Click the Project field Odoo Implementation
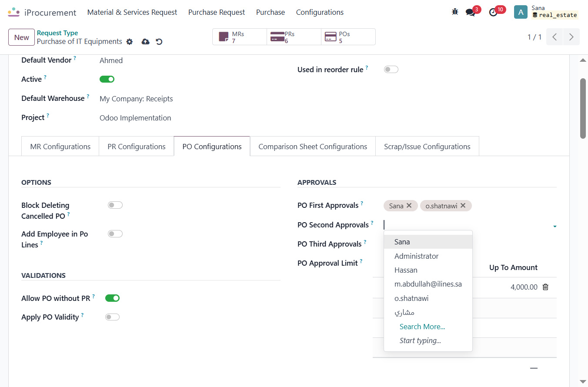 point(135,118)
